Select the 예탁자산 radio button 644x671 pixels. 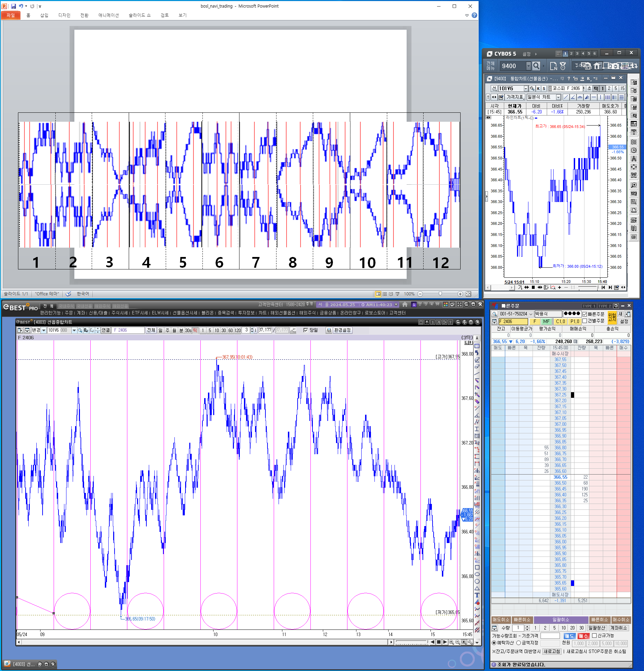pos(494,643)
